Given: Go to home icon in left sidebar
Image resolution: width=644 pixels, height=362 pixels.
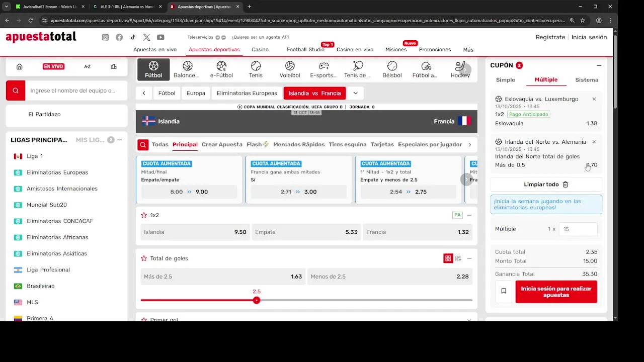Looking at the screenshot, I should (x=20, y=66).
